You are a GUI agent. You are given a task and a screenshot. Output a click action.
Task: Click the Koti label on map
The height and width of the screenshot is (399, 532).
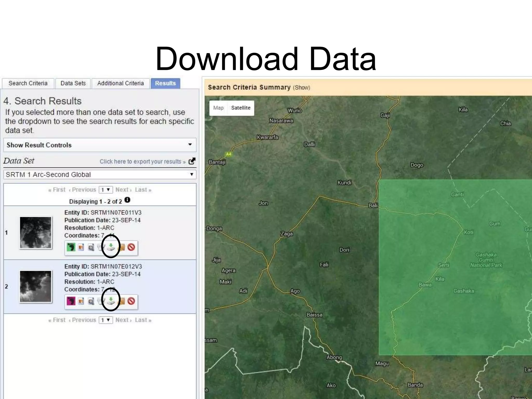tap(469, 232)
